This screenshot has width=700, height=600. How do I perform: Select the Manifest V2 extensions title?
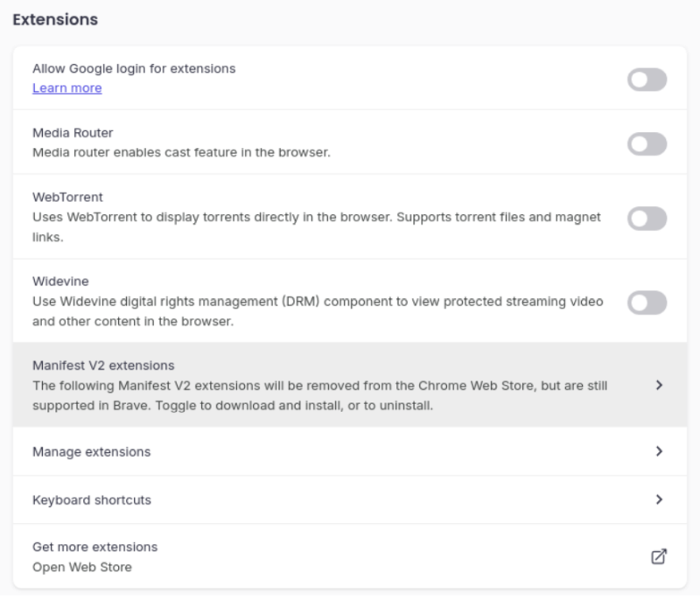click(103, 366)
